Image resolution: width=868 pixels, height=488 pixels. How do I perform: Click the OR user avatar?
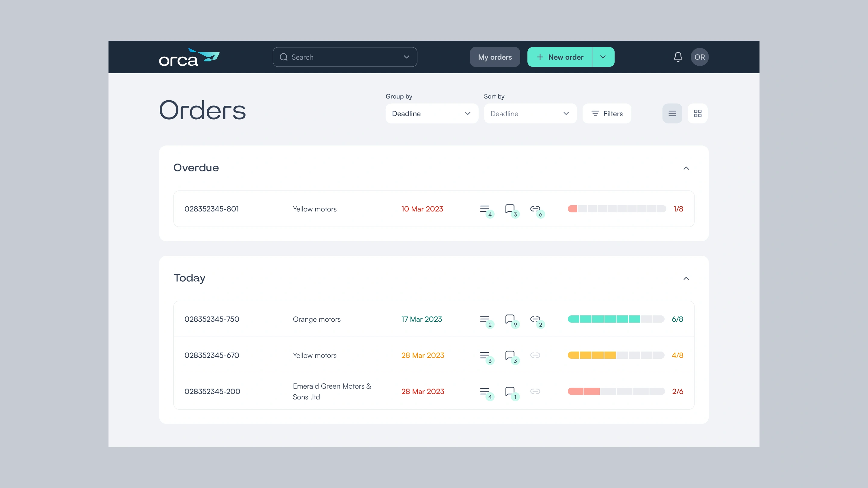(700, 57)
